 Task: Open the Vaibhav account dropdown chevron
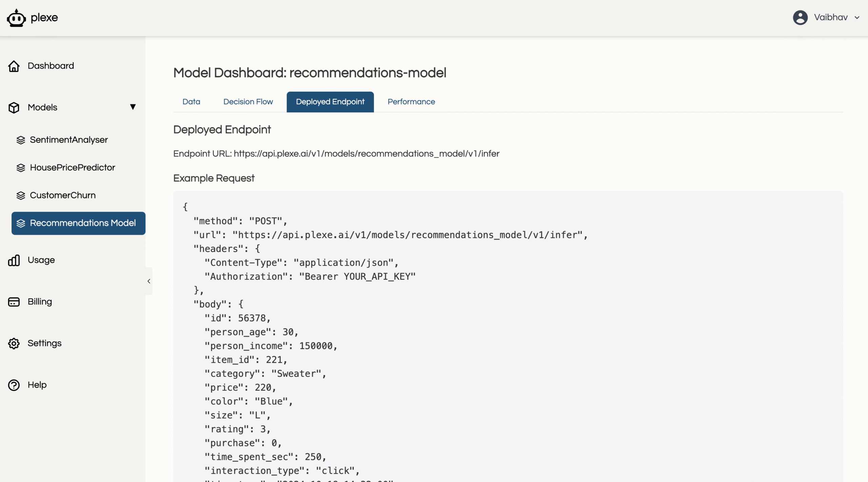857,18
